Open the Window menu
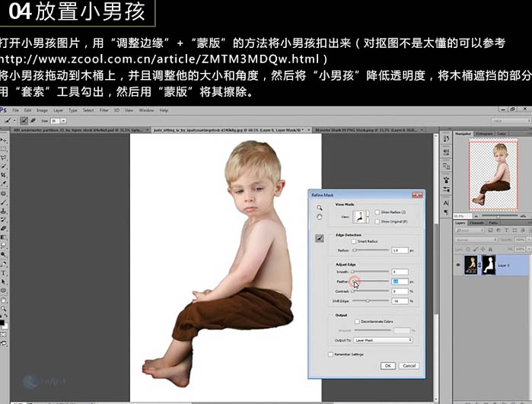The width and height of the screenshot is (532, 404). pyautogui.click(x=146, y=110)
